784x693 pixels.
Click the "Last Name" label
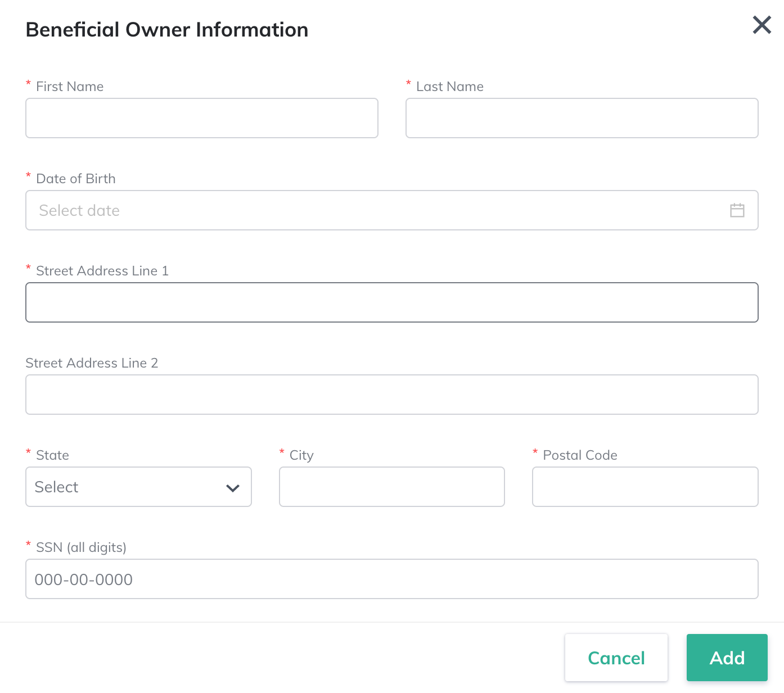(x=450, y=87)
